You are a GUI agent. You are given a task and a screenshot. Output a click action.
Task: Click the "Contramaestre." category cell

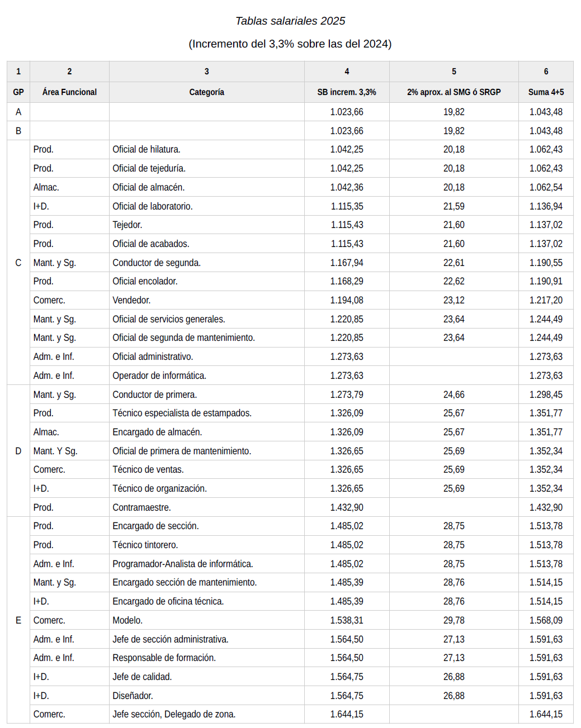141,508
